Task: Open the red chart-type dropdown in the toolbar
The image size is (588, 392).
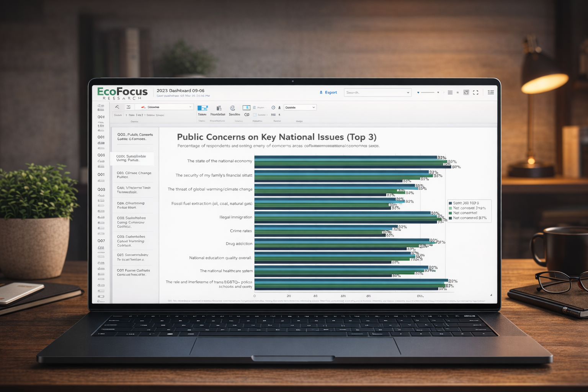Action: click(163, 107)
